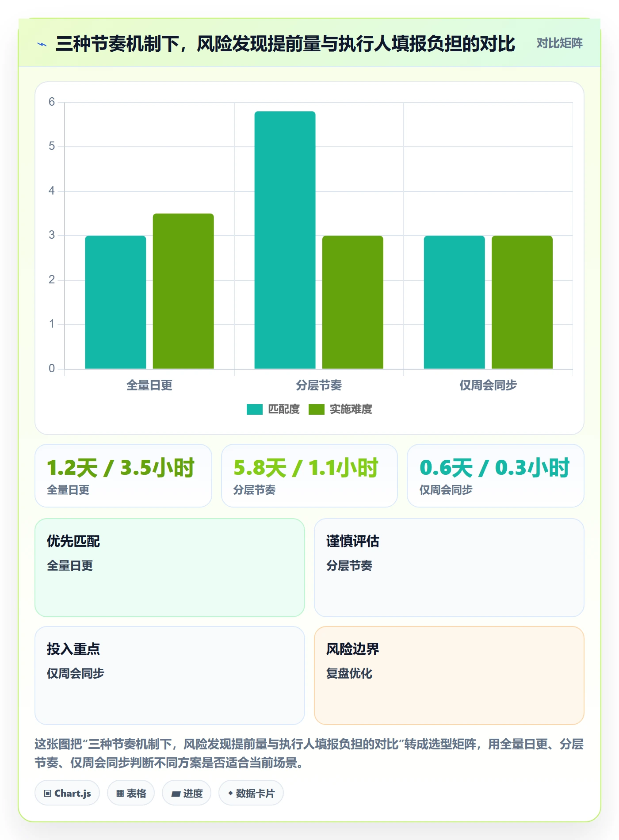Image resolution: width=619 pixels, height=840 pixels.
Task: Click the chart title 三种节奏机制下
Action: pos(285,44)
